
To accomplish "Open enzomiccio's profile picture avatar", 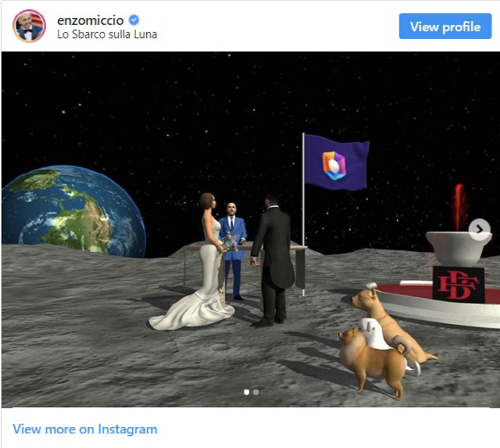I will click(x=29, y=26).
